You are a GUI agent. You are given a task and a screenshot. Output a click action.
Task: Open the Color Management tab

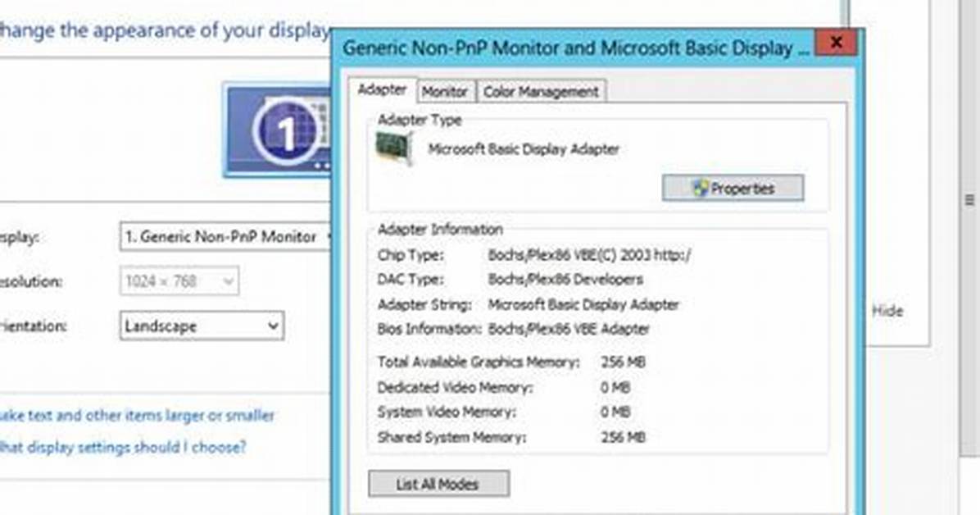tap(542, 91)
